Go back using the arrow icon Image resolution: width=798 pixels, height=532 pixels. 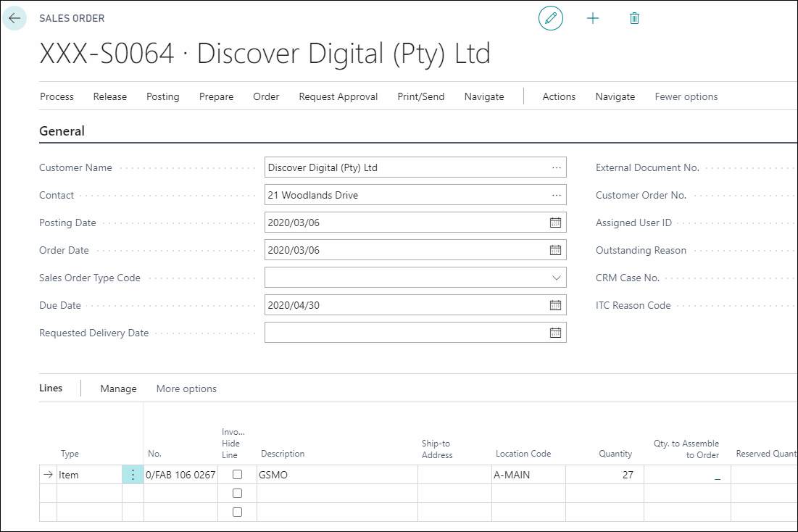(x=14, y=18)
